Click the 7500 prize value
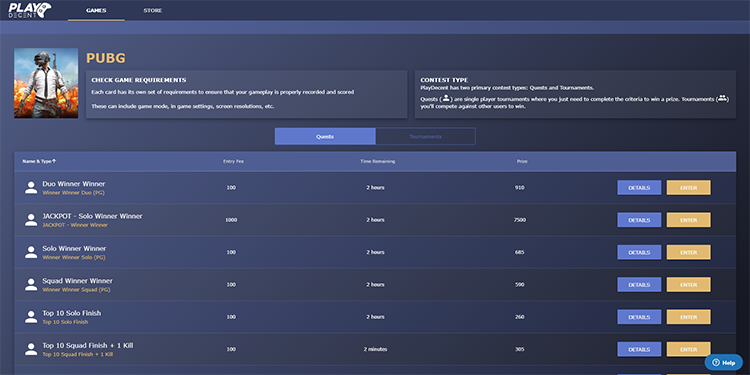The image size is (750, 375). [520, 220]
